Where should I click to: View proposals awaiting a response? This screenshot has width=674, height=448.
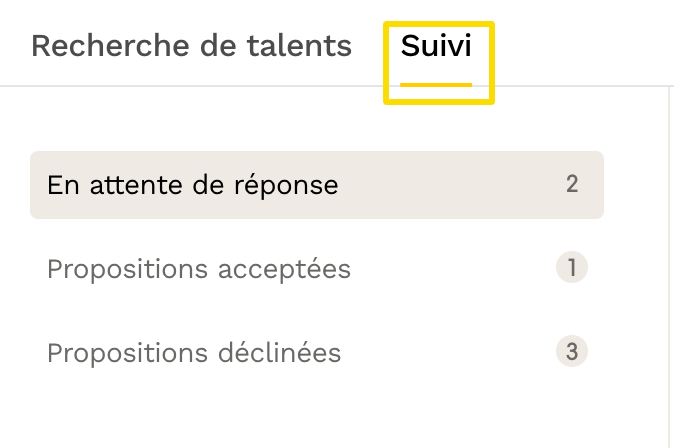point(193,185)
